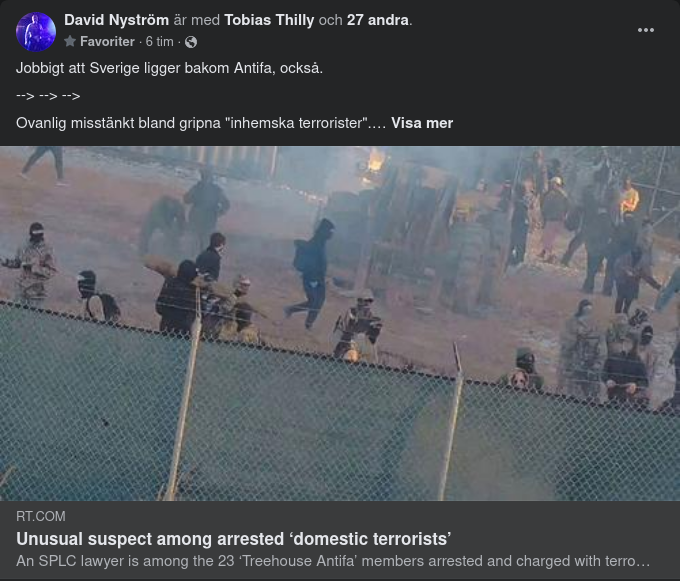
Task: Expand post text with Visa mer
Action: click(422, 123)
